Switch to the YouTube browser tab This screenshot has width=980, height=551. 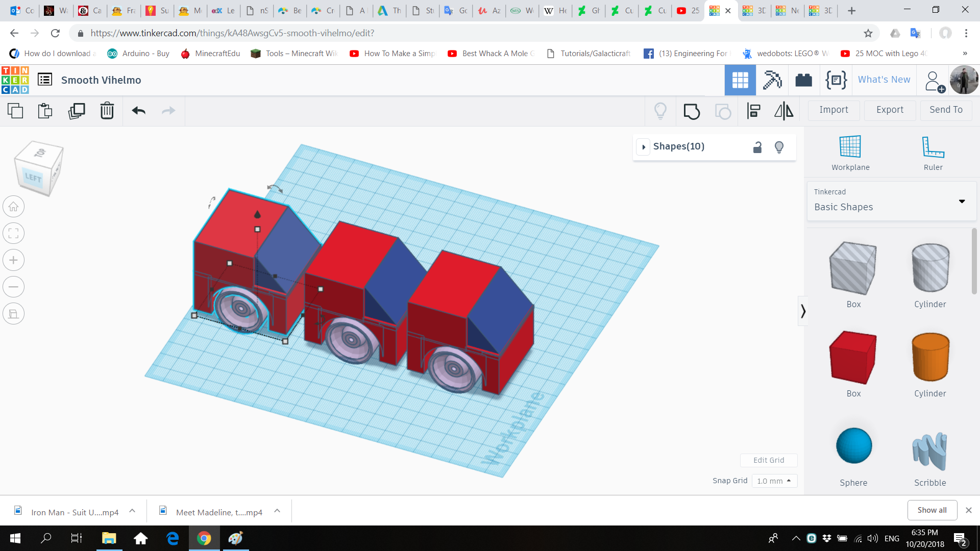point(687,10)
